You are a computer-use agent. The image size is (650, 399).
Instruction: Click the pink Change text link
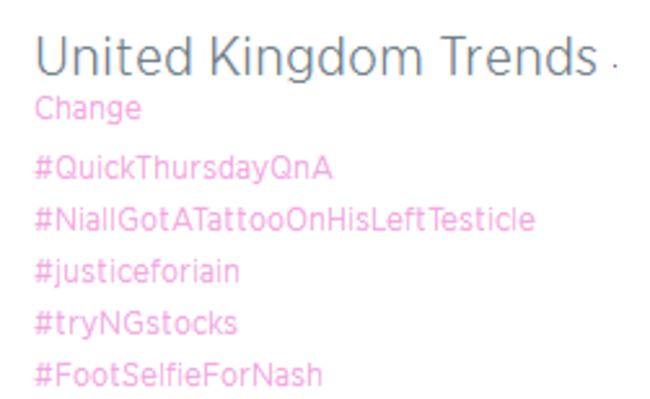pyautogui.click(x=88, y=109)
